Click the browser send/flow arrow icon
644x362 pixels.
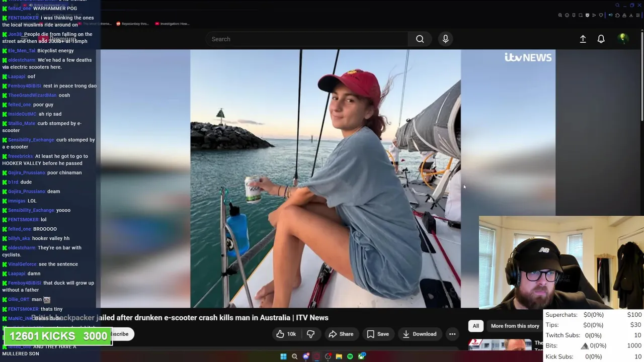(x=594, y=15)
